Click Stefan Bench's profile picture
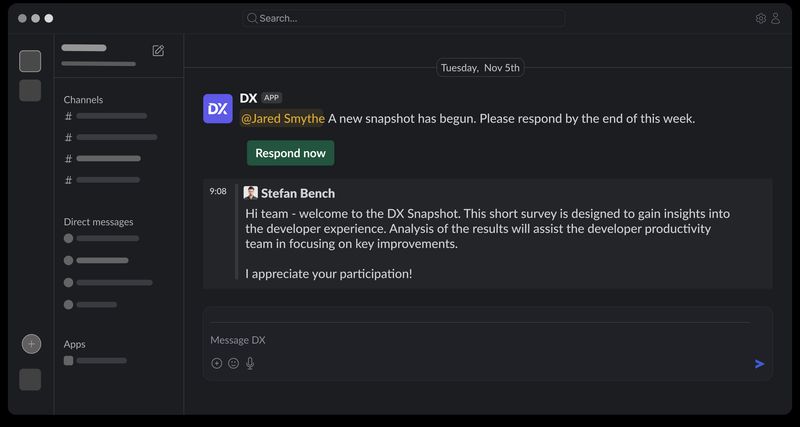Viewport: 800px width, 427px height. (x=251, y=193)
